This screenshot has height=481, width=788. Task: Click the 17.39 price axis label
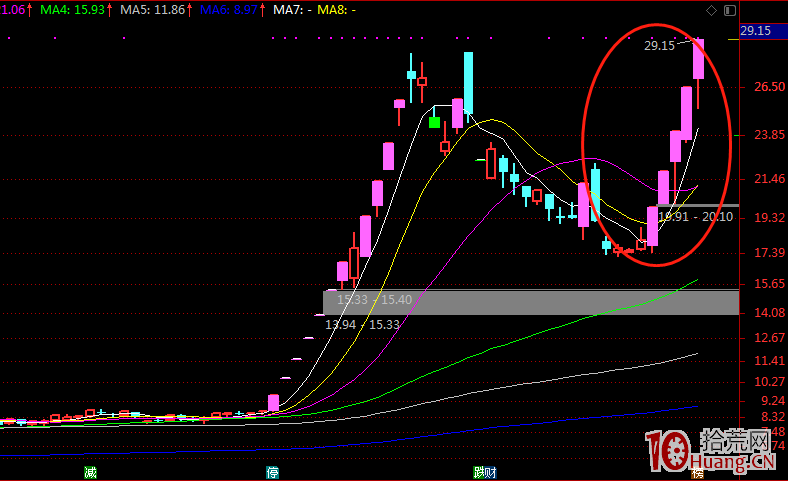[769, 253]
